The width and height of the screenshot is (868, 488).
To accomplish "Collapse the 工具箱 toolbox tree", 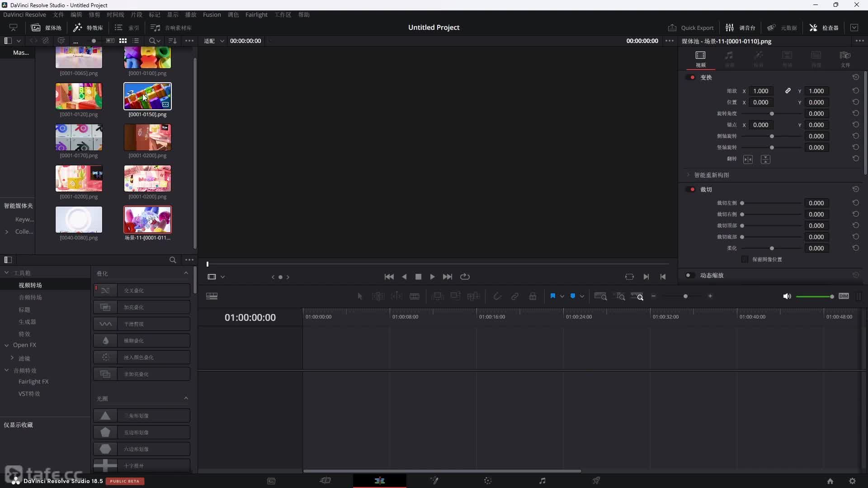I will point(7,273).
